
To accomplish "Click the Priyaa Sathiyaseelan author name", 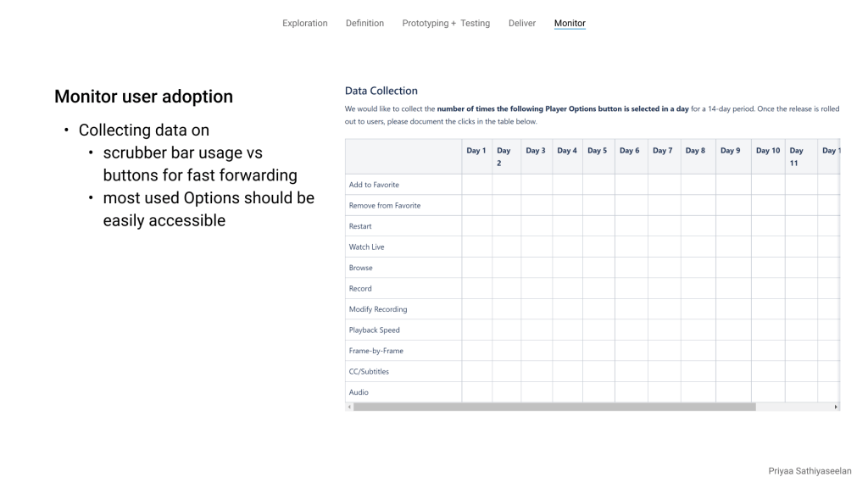I will [810, 471].
